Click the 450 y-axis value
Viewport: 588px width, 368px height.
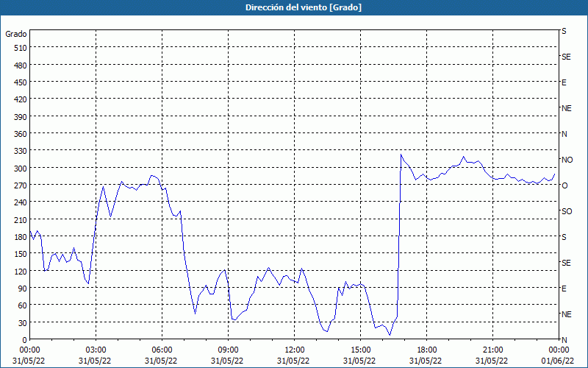point(21,82)
